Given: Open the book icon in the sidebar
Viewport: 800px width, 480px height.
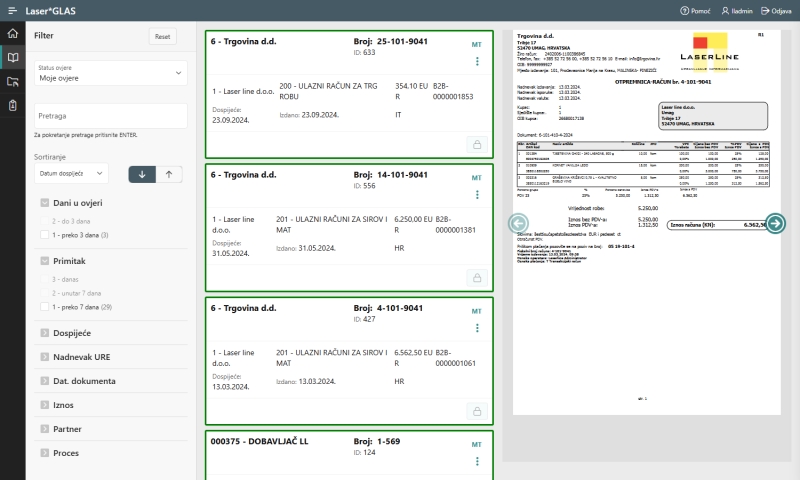Looking at the screenshot, I should point(13,58).
